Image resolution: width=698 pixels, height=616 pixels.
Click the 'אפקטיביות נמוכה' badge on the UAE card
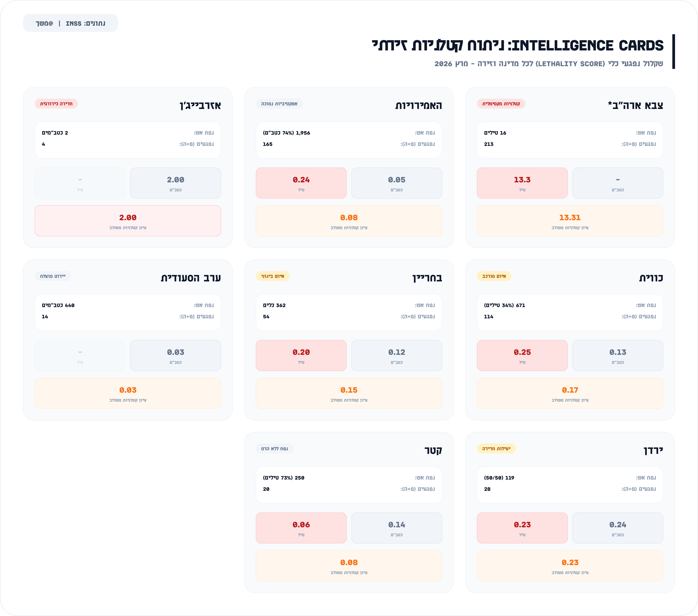[x=279, y=104]
